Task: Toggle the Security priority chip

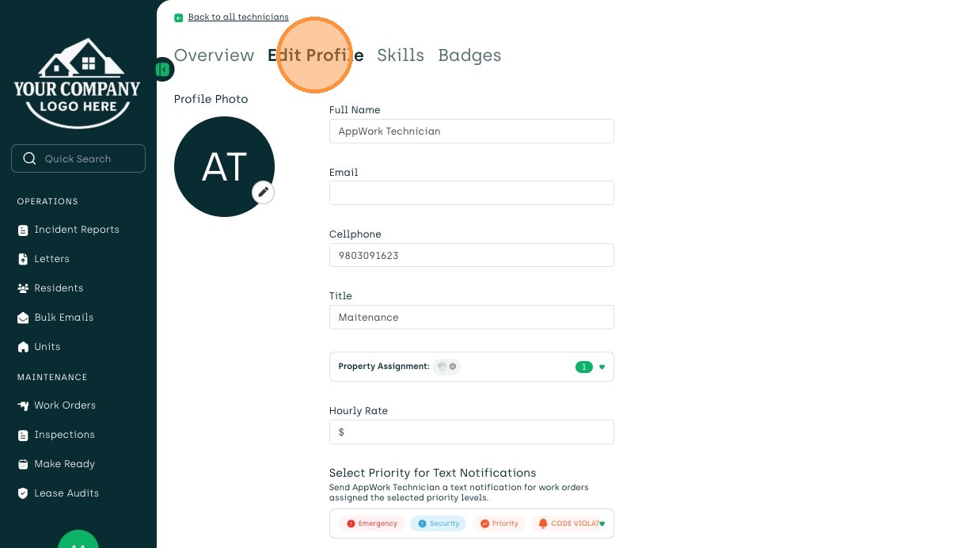Action: [x=438, y=523]
